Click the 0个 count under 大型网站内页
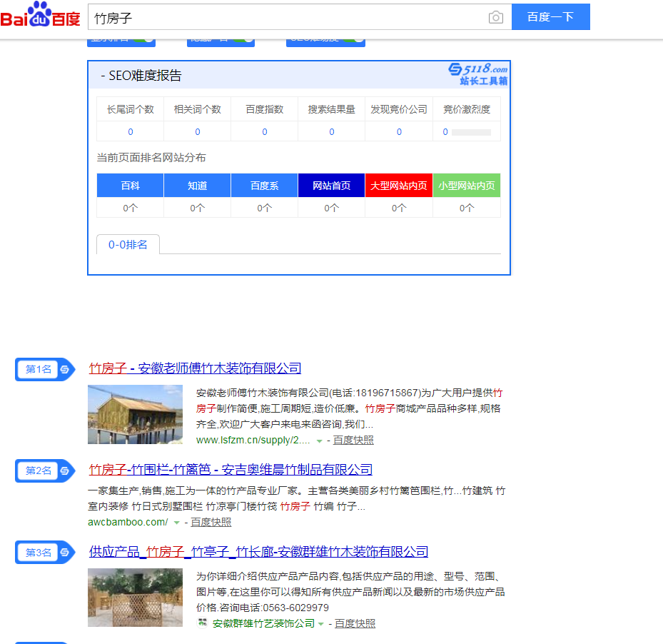 pos(399,208)
